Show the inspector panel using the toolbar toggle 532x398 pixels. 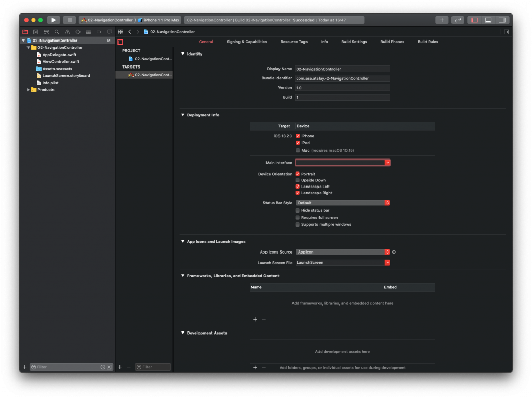[502, 20]
